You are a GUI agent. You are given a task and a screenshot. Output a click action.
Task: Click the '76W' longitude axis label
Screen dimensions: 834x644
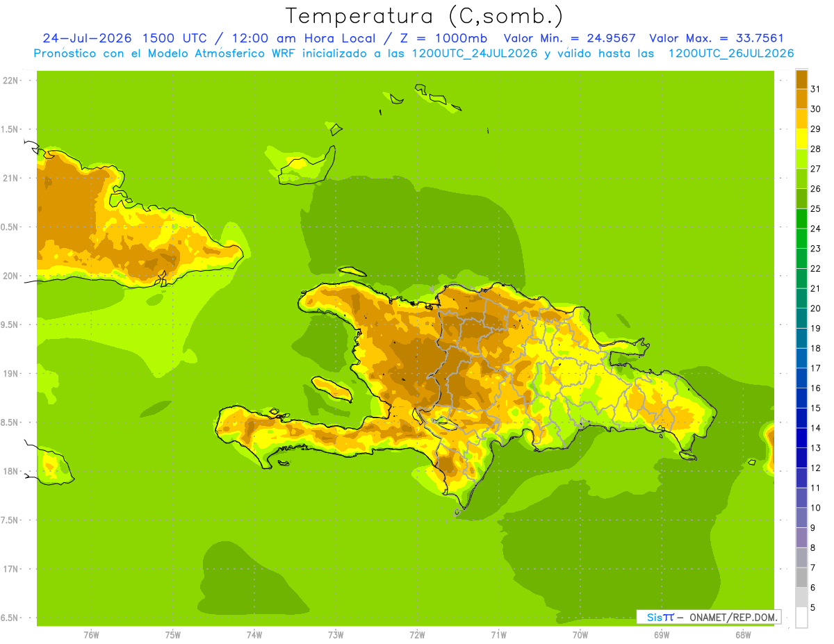tap(91, 634)
